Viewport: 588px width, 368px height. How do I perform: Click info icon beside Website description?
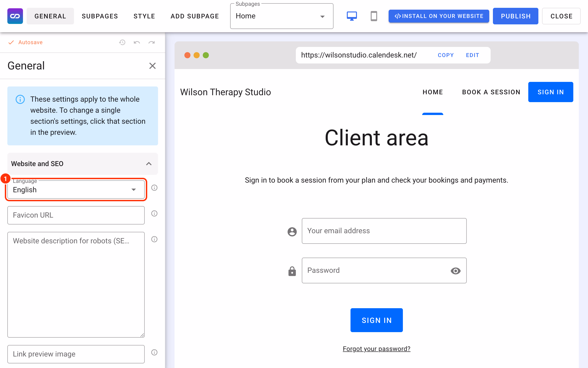click(x=154, y=239)
